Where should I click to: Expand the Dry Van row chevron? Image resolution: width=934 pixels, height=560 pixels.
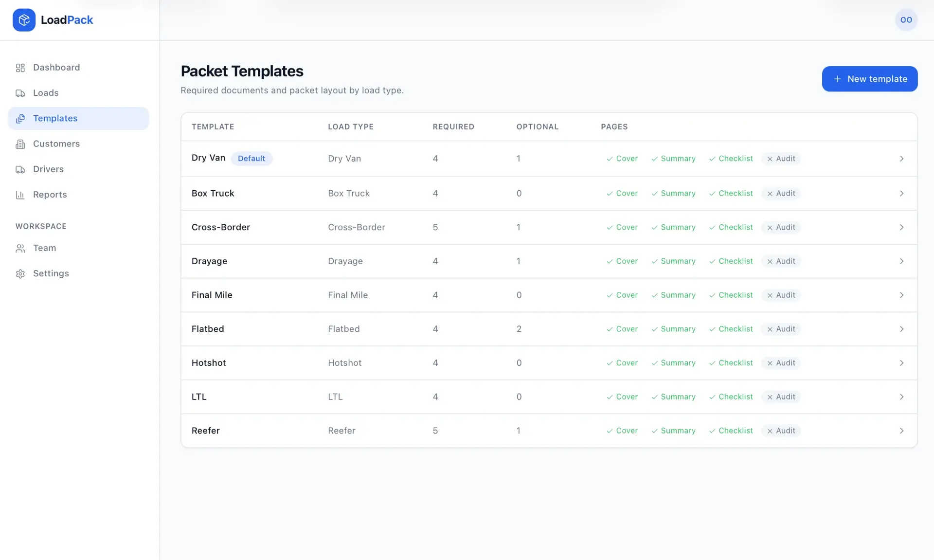901,159
